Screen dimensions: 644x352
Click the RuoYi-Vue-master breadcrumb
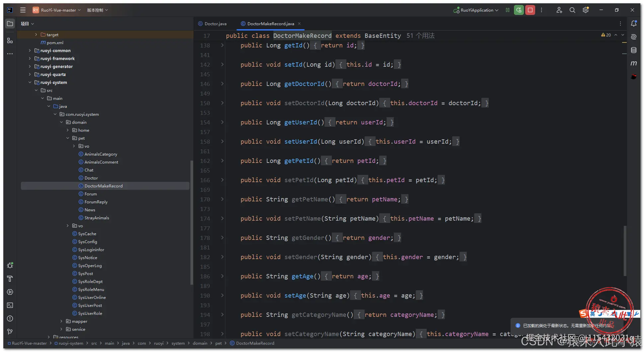pos(27,343)
